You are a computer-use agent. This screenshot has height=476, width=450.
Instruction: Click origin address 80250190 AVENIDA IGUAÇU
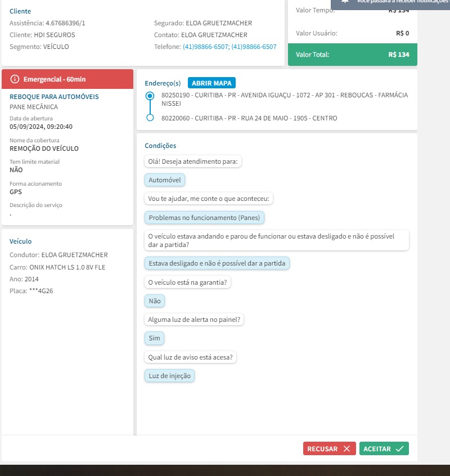[285, 99]
